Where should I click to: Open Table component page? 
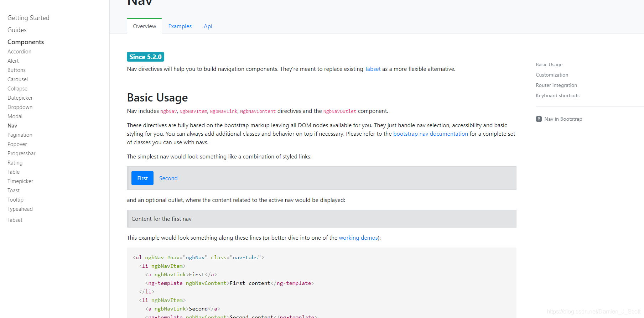click(14, 172)
